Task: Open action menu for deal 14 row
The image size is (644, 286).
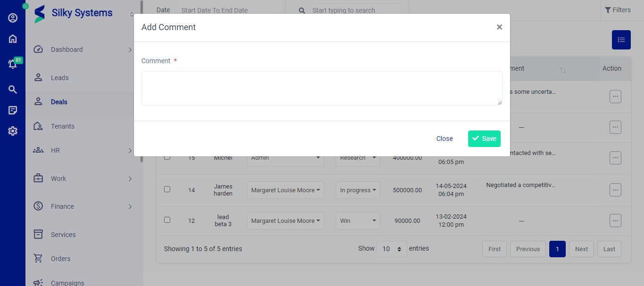Action: [x=615, y=190]
